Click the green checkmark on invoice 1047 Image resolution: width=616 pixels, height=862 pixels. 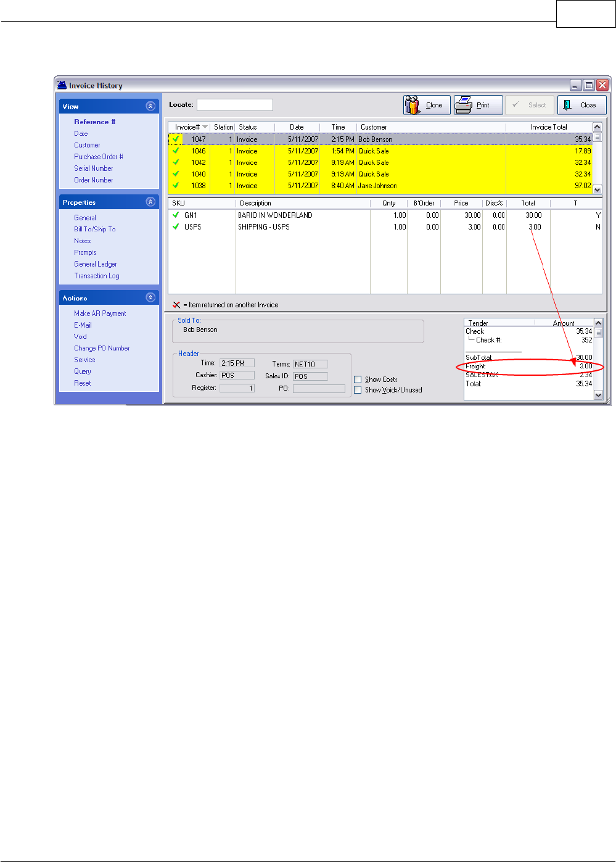(176, 139)
